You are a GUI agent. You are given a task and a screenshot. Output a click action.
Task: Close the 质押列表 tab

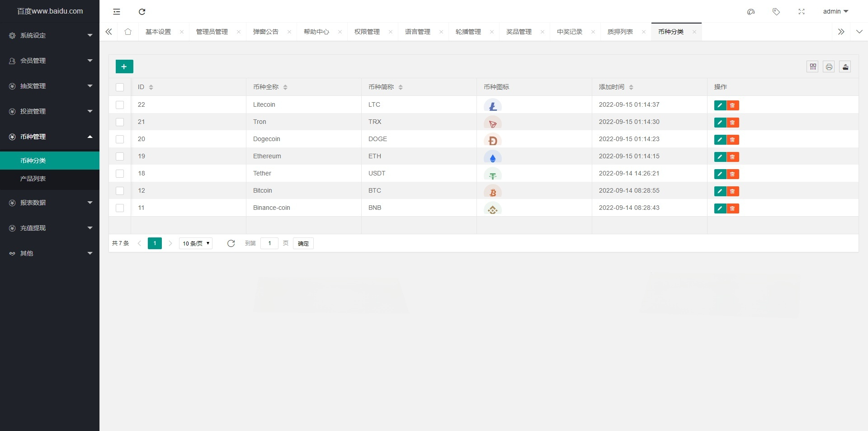[644, 32]
